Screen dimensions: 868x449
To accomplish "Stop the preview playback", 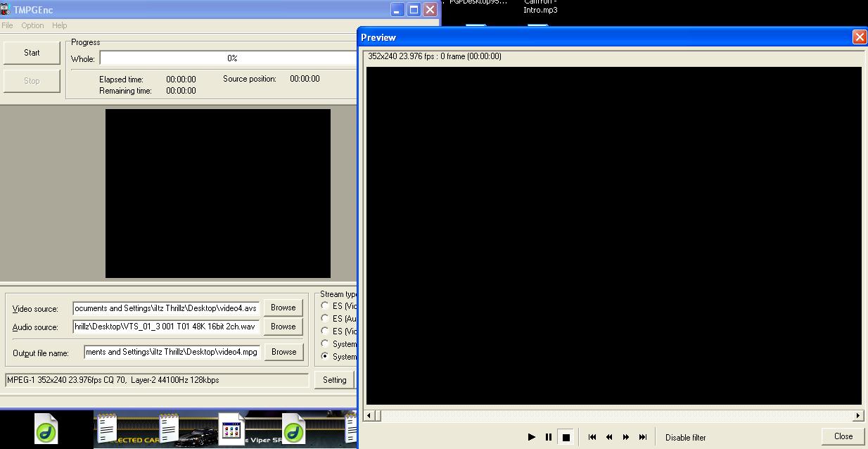I will click(566, 437).
